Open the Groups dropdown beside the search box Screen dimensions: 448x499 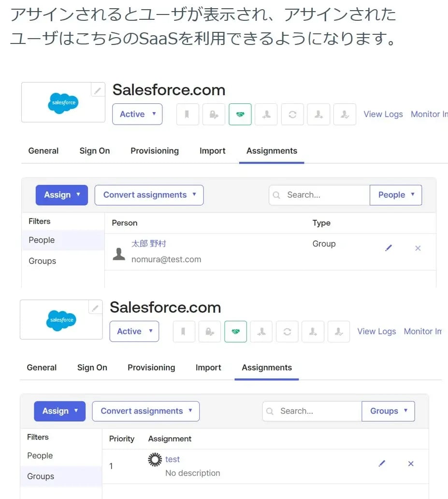click(x=388, y=411)
